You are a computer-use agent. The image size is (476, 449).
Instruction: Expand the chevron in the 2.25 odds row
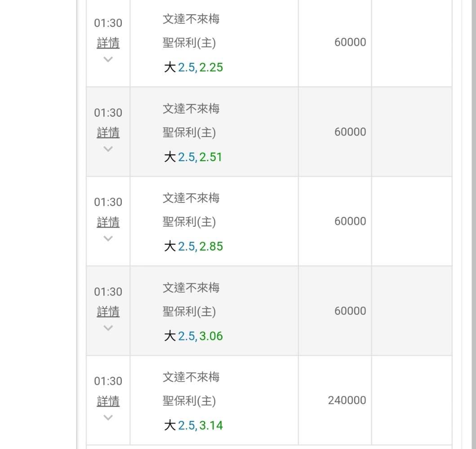(x=108, y=59)
